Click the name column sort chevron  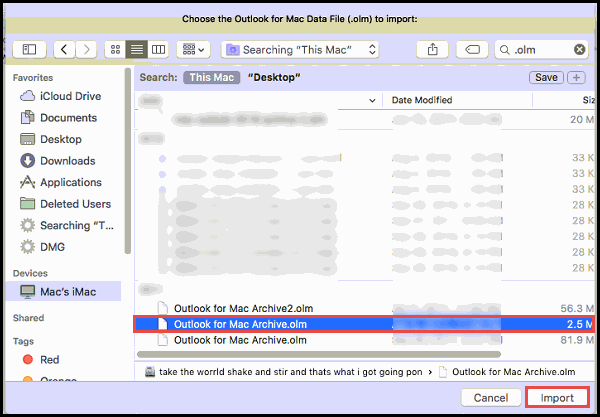point(372,101)
